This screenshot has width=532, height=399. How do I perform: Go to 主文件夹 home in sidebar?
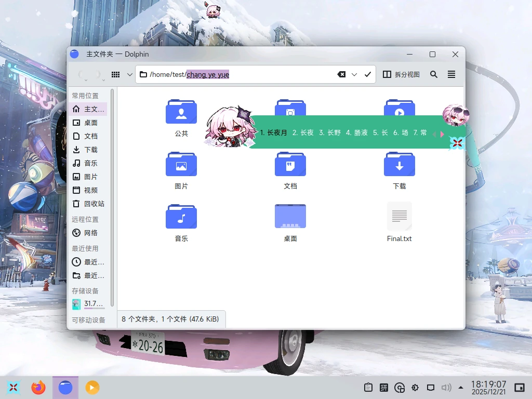pos(88,109)
